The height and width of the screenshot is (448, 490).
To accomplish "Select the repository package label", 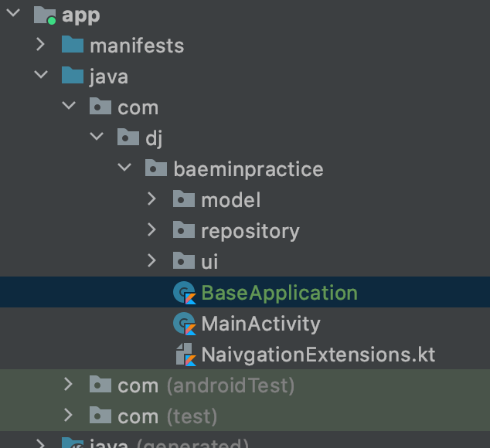I will (250, 231).
